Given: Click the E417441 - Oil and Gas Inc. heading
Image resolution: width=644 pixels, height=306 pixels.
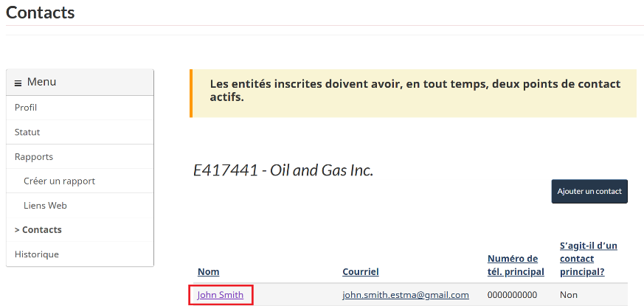Looking at the screenshot, I should coord(283,170).
